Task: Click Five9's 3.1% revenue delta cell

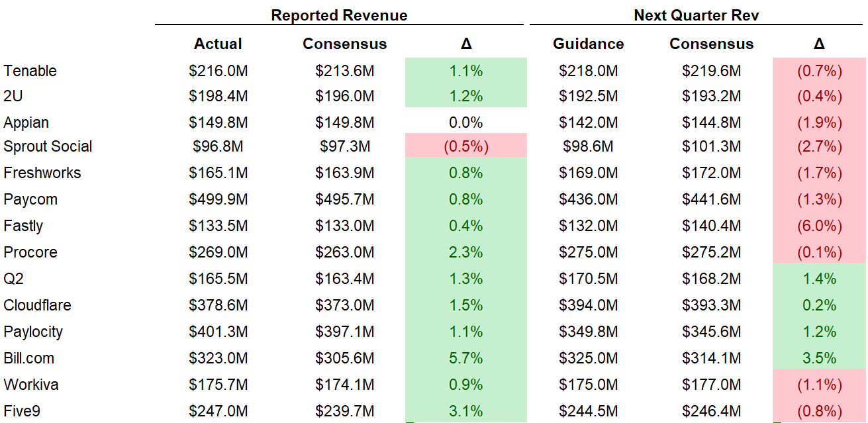Action: [x=466, y=411]
